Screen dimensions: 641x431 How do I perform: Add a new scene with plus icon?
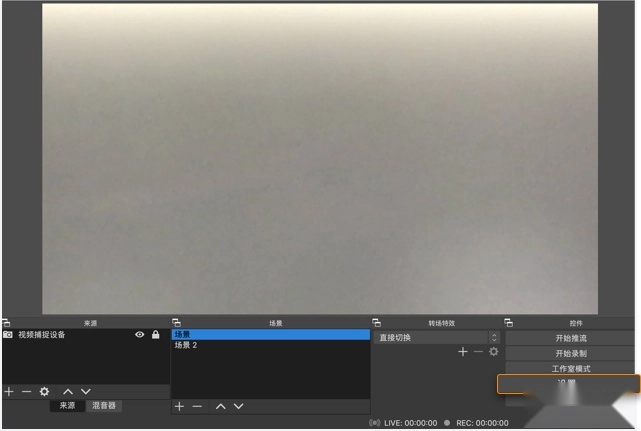[x=180, y=406]
